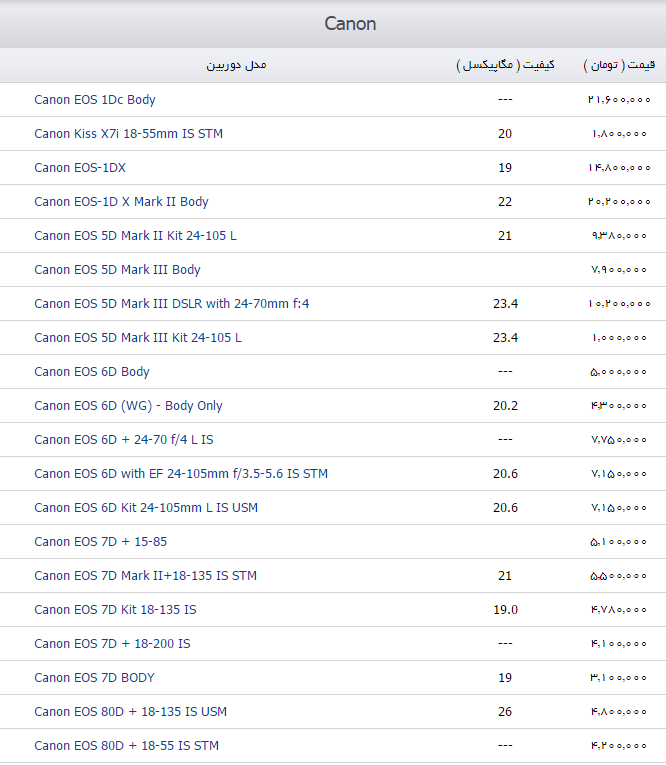Image resolution: width=666 pixels, height=765 pixels.
Task: Open Canon EOS 5D Mark II Kit 24-105 L
Action: pyautogui.click(x=135, y=236)
